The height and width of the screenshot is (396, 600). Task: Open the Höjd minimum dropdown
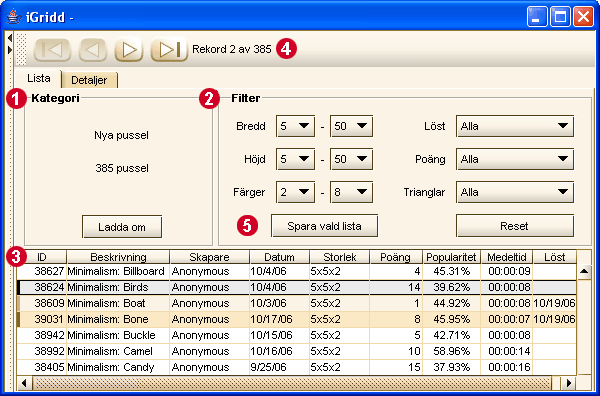pos(295,159)
